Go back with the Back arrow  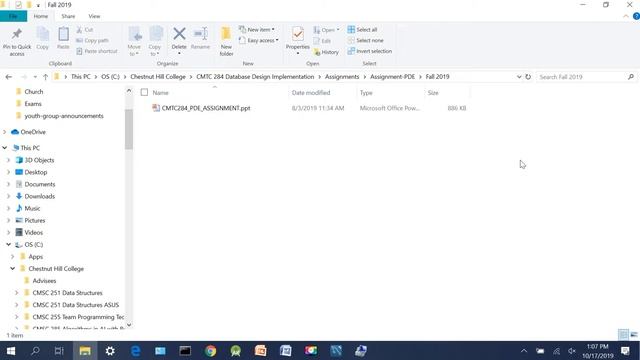pos(9,77)
